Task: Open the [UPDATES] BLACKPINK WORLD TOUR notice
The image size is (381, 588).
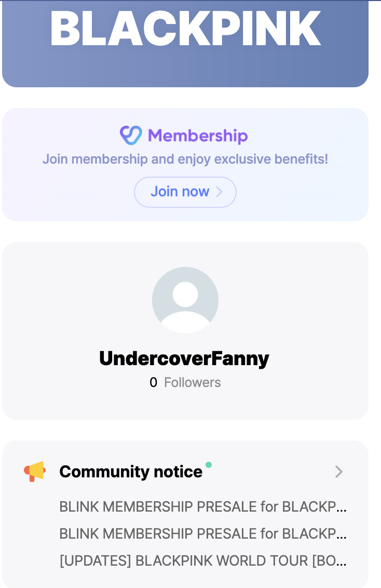Action: (203, 561)
